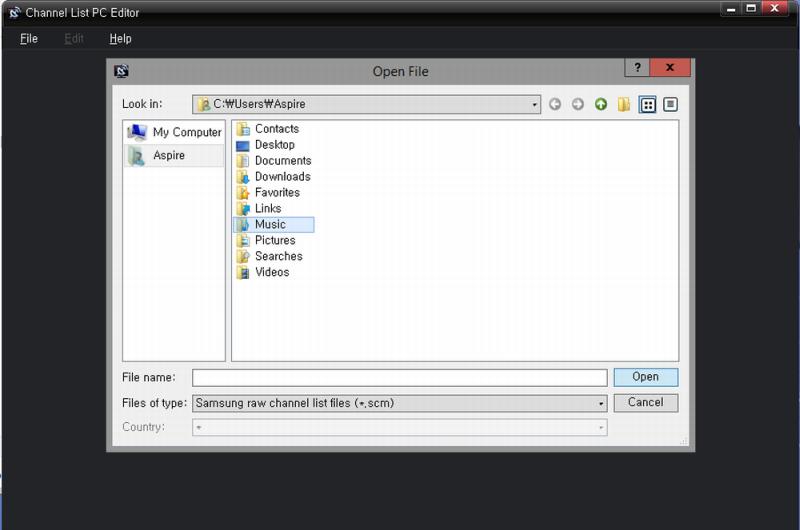Maximize the Channel List PC Editor window

[x=751, y=9]
